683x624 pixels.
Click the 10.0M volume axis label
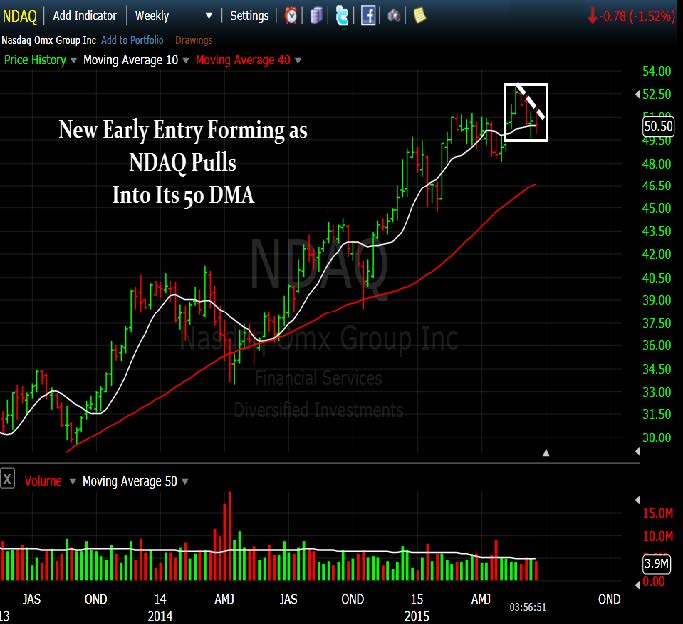(658, 536)
